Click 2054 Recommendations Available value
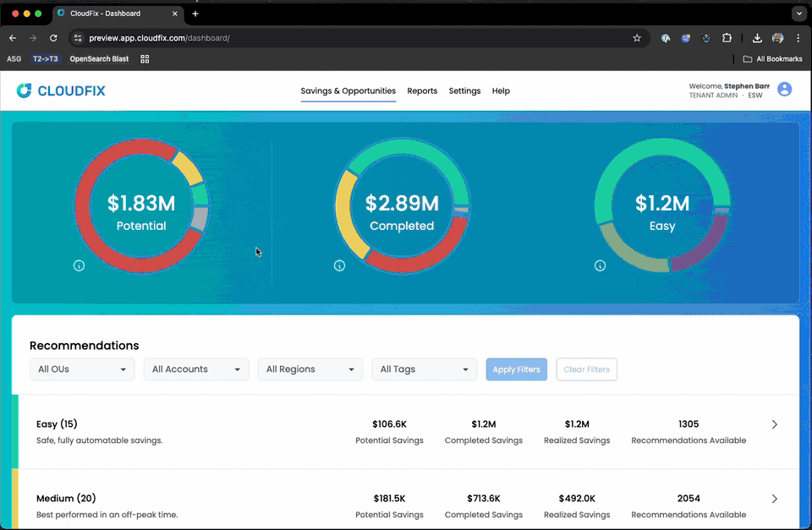812x530 pixels. click(689, 499)
